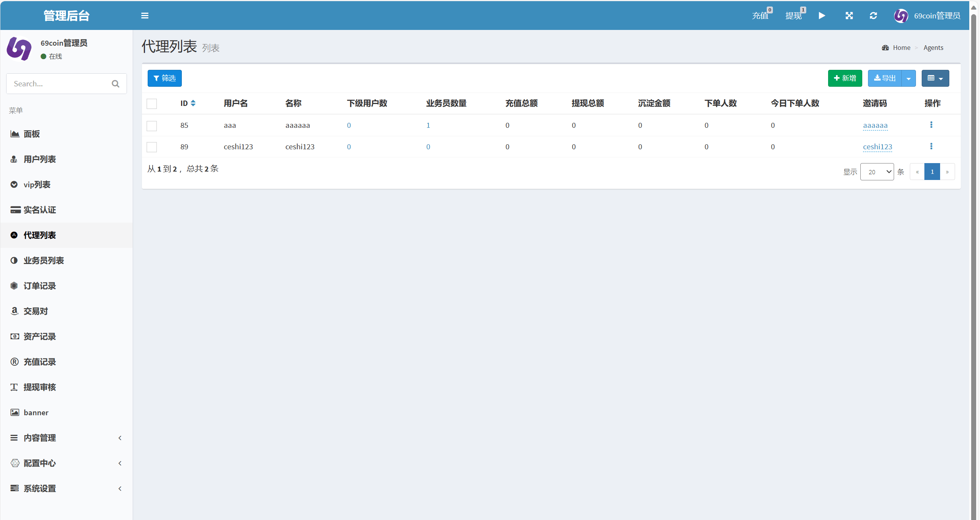980x520 pixels.
Task: Open the column visibility grid dropdown
Action: click(935, 78)
